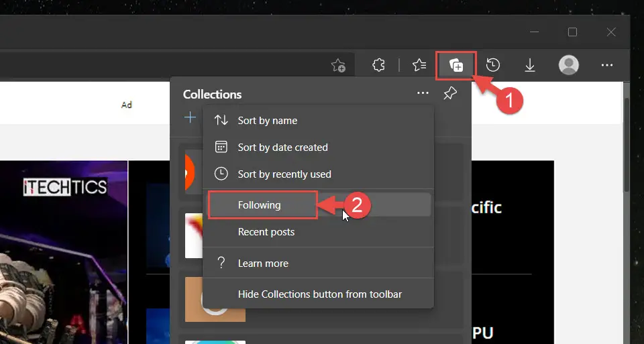Open the Collections toolbar button

pyautogui.click(x=456, y=65)
